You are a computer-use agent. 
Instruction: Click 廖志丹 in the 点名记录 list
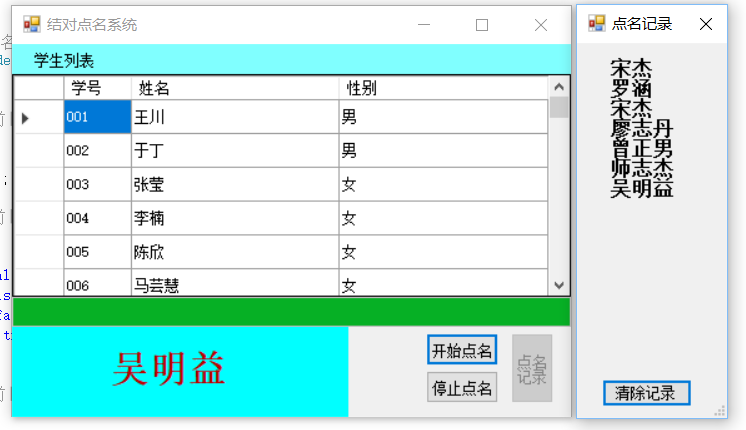pos(642,128)
